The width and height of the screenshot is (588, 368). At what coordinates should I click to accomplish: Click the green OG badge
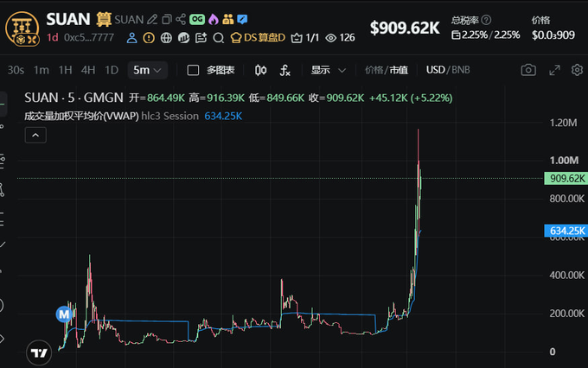(x=197, y=20)
